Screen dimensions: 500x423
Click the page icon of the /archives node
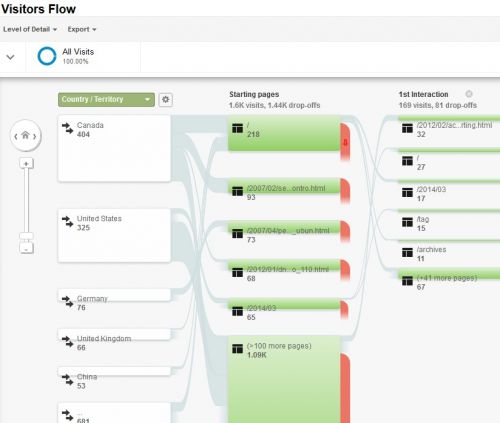coord(407,252)
